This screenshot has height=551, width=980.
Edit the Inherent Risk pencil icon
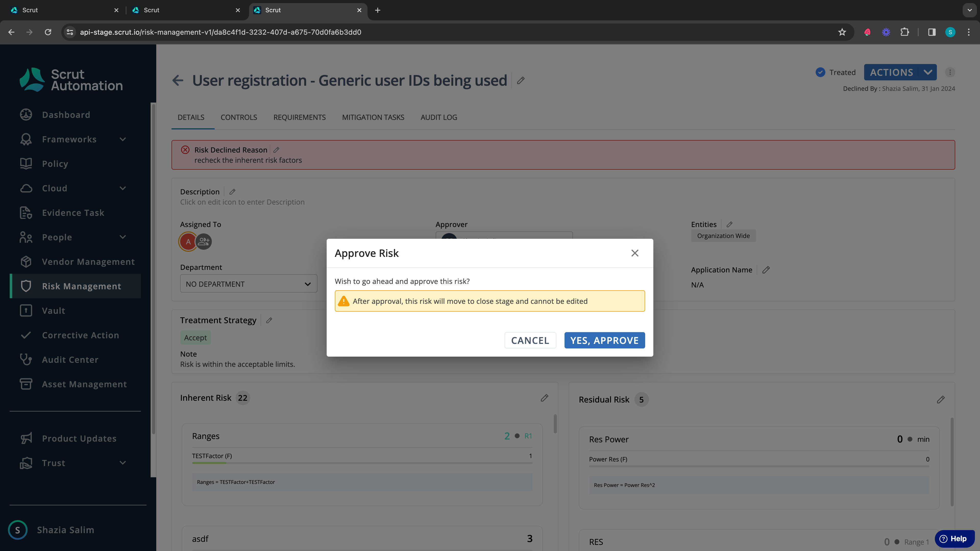tap(544, 398)
